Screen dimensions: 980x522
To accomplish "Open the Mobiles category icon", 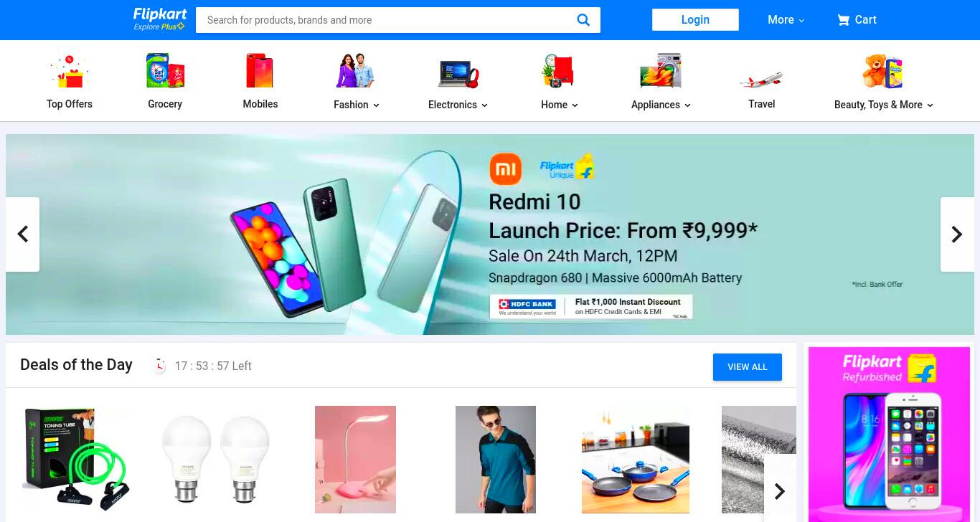I will (260, 70).
